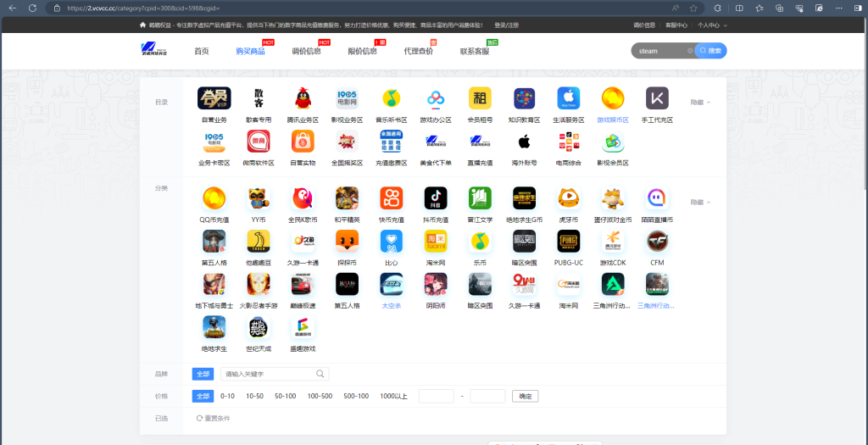This screenshot has width=868, height=445.
Task: Select the 全部 price filter
Action: [203, 396]
